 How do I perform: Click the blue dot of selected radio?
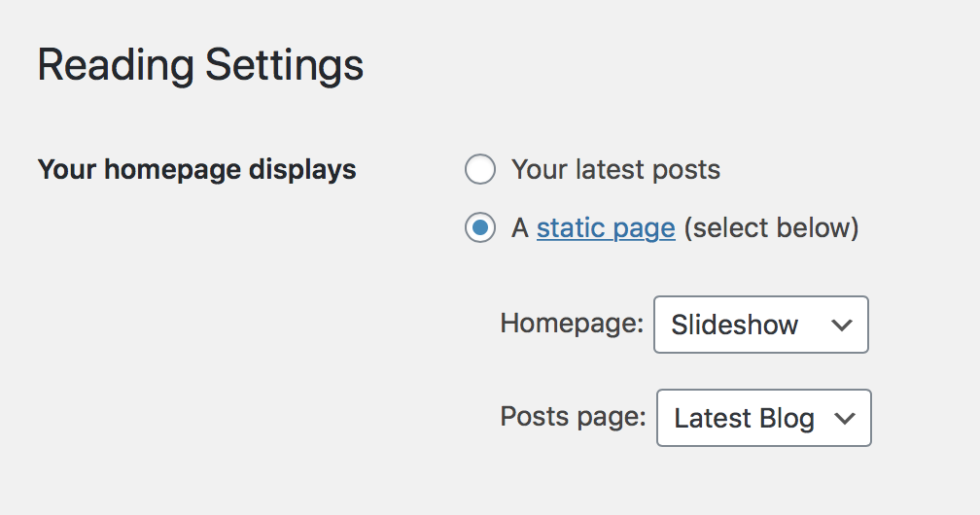pyautogui.click(x=480, y=229)
